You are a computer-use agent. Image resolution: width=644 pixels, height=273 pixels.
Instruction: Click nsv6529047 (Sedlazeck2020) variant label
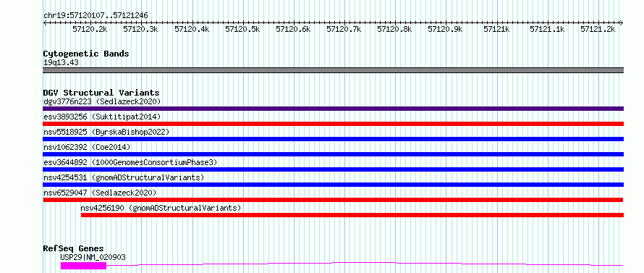pos(100,193)
